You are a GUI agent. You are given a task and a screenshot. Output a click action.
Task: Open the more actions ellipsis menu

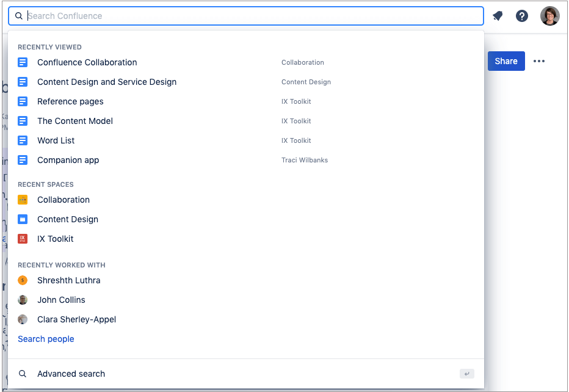coord(538,61)
